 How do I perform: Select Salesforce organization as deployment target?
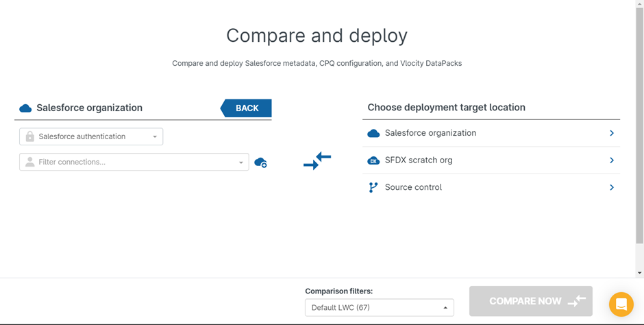[430, 133]
